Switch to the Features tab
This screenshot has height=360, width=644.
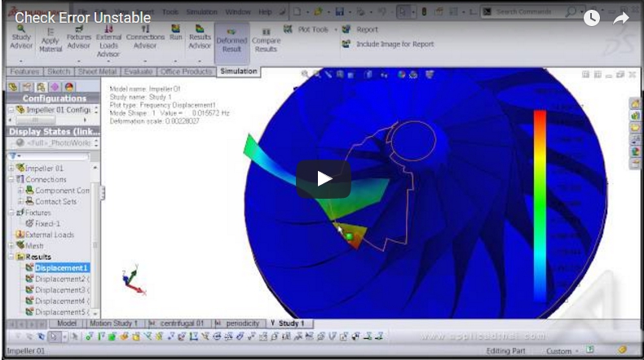pos(24,72)
